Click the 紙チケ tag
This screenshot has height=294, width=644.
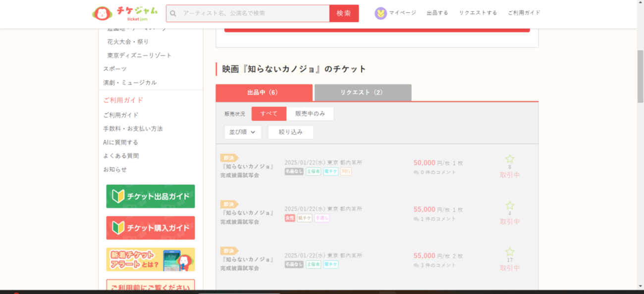pyautogui.click(x=305, y=218)
